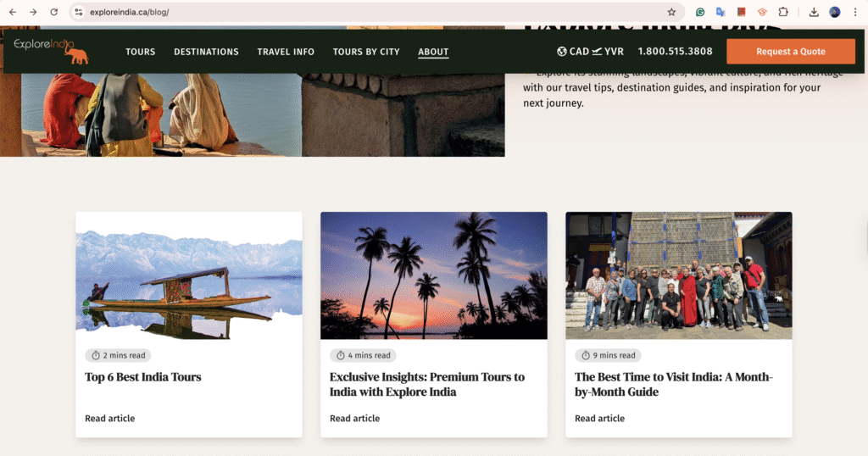Open the browser Downloads icon
Viewport: 868px width, 456px height.
coord(814,12)
